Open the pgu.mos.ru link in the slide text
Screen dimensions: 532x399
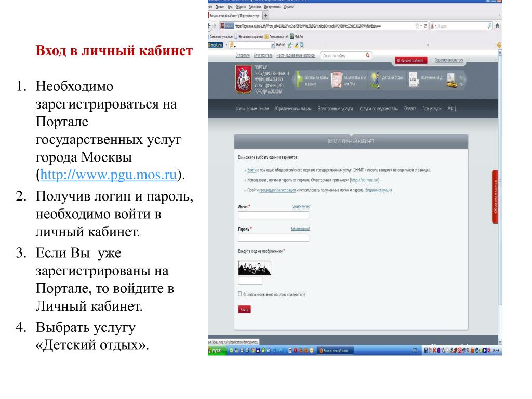[109, 175]
